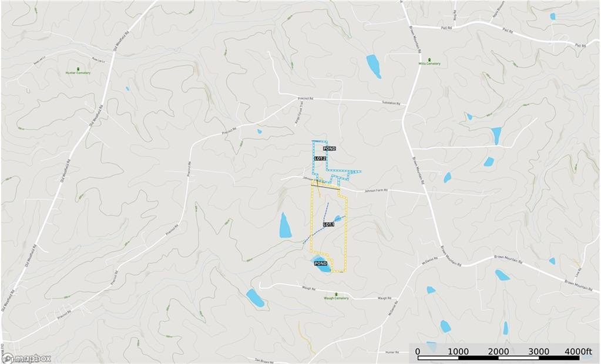Screen dimensions: 601x364
Task: Click the Hunter Cemetery marker icon
Action: (78, 69)
